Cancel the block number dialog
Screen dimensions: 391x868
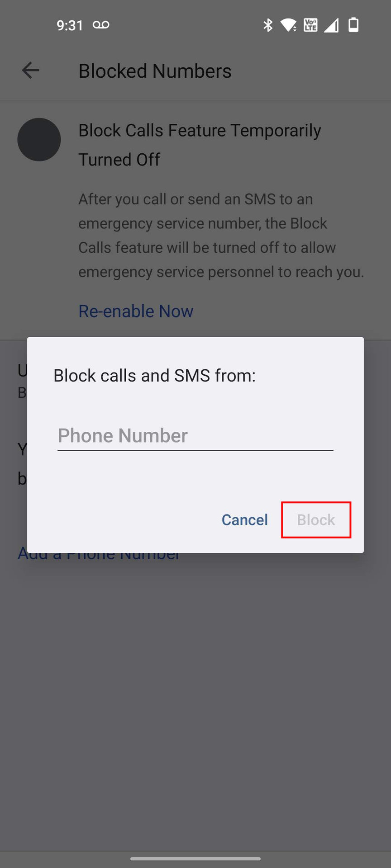(x=245, y=520)
